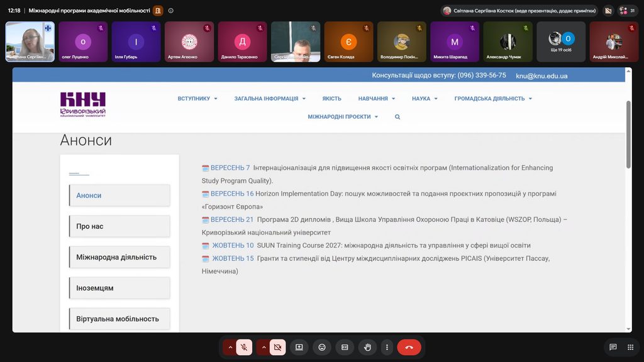Toggle the captions button
This screenshot has height=362, width=644.
tap(345, 347)
